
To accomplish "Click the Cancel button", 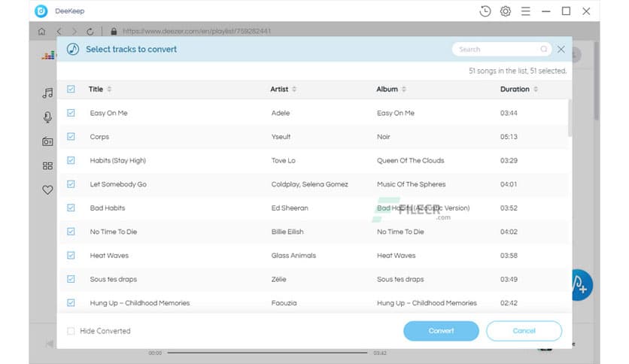I will click(x=524, y=331).
